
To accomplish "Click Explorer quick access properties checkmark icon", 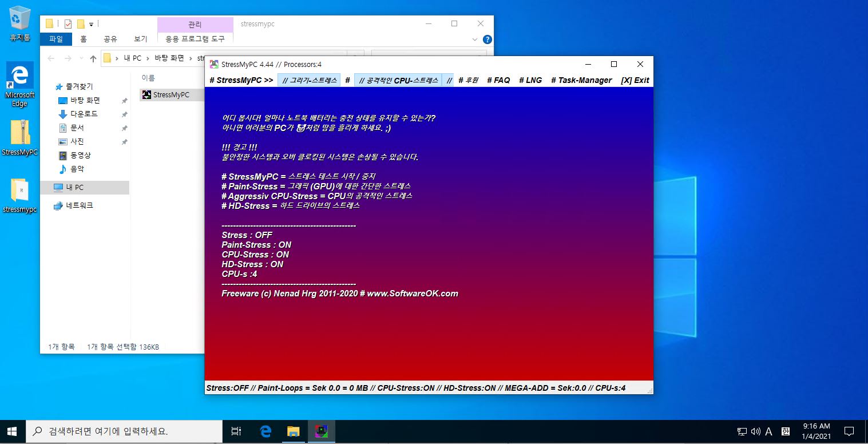I will pyautogui.click(x=68, y=24).
